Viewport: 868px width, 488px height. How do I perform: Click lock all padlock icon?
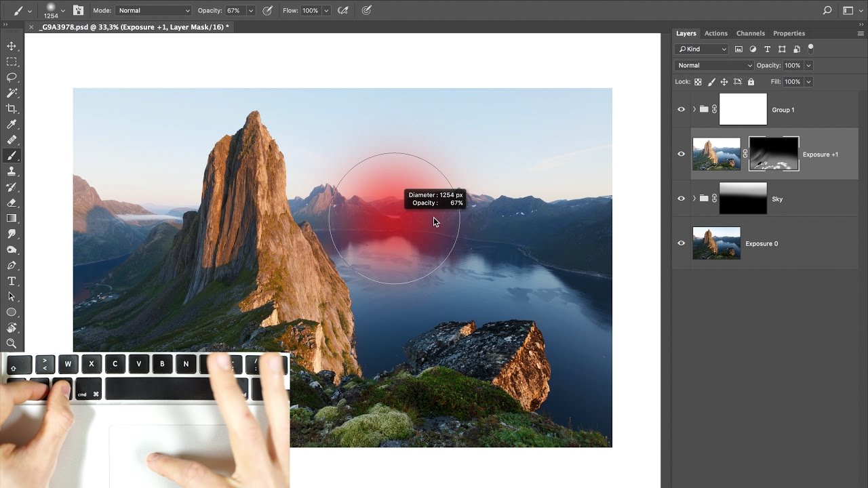coord(751,82)
